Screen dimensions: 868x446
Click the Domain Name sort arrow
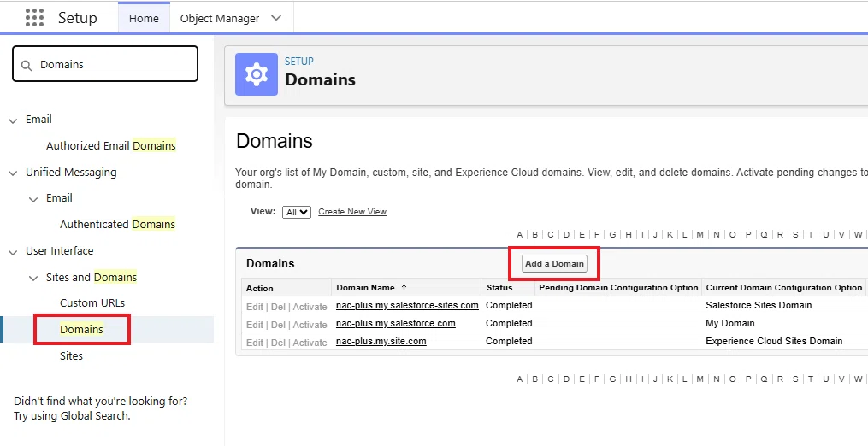(404, 287)
